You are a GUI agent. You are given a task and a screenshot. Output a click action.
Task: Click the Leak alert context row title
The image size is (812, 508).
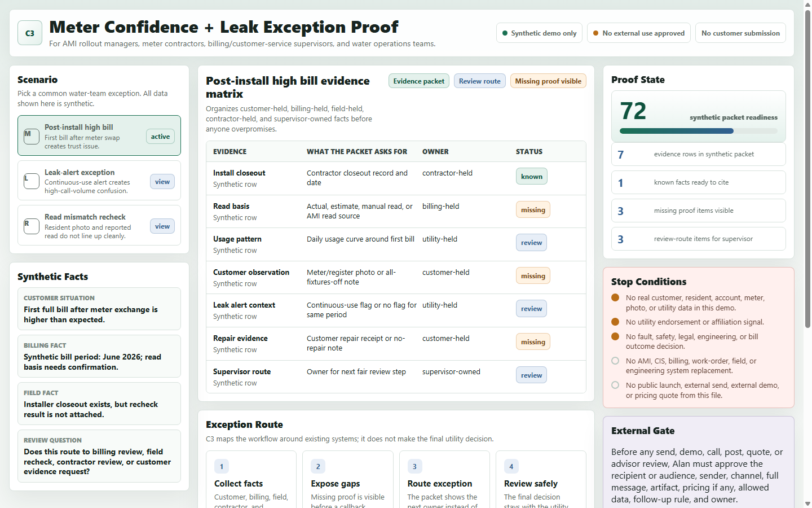click(x=244, y=305)
